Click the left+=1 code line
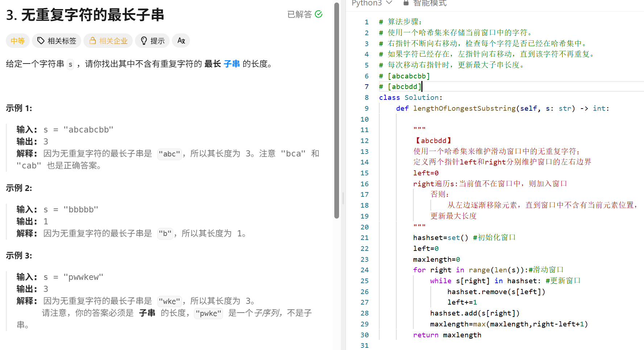Image resolution: width=644 pixels, height=350 pixels. (x=462, y=302)
